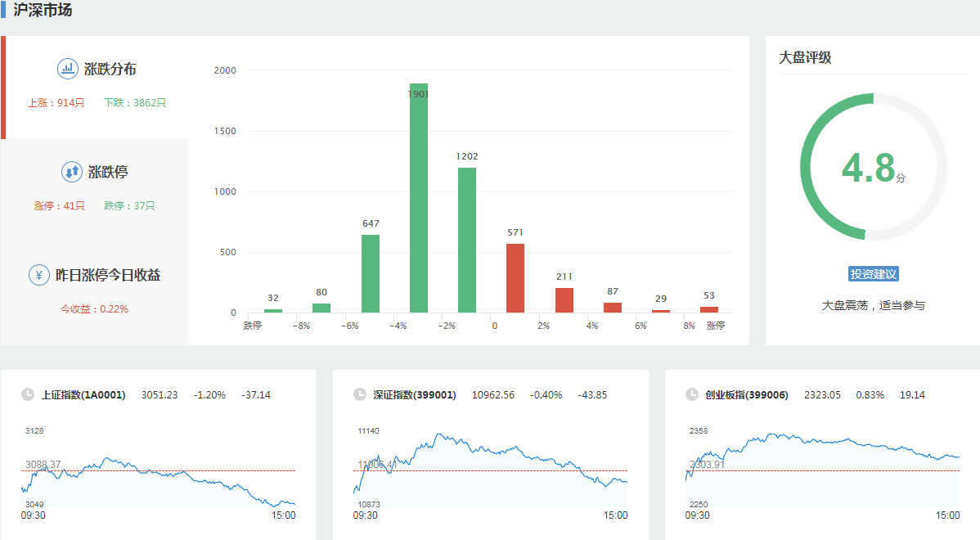Click the red bar labeled 571
The width and height of the screenshot is (980, 540).
tap(515, 278)
